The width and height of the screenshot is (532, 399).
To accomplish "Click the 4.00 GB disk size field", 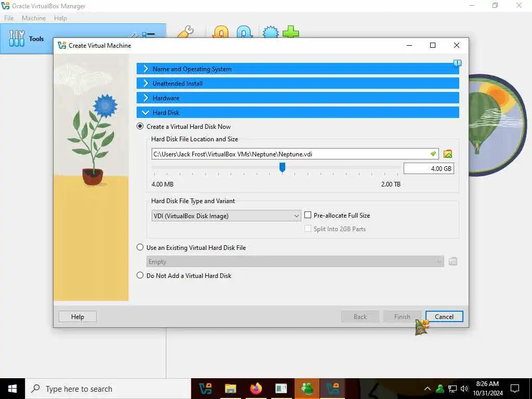I will point(429,169).
